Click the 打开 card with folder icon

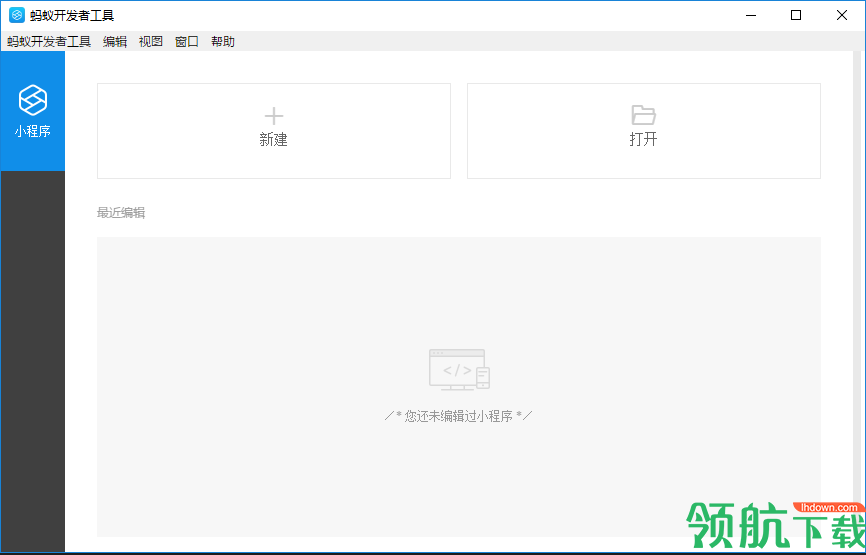pos(643,131)
